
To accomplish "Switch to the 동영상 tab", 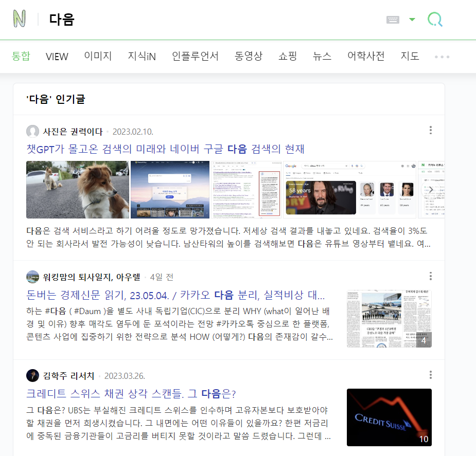I will 249,56.
